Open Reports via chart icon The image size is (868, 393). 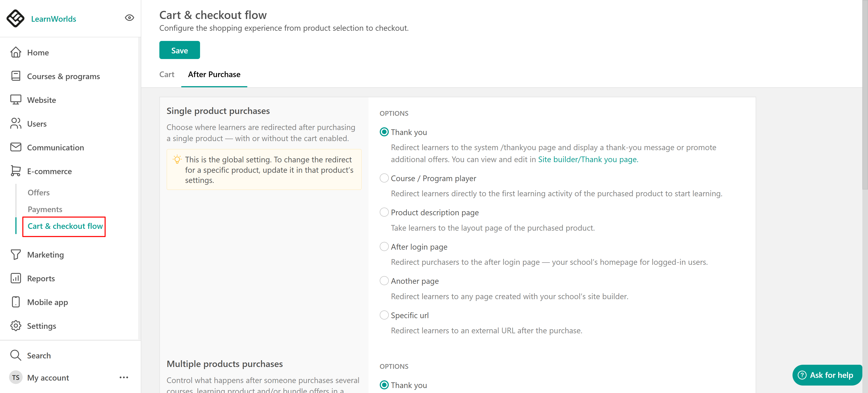16,278
